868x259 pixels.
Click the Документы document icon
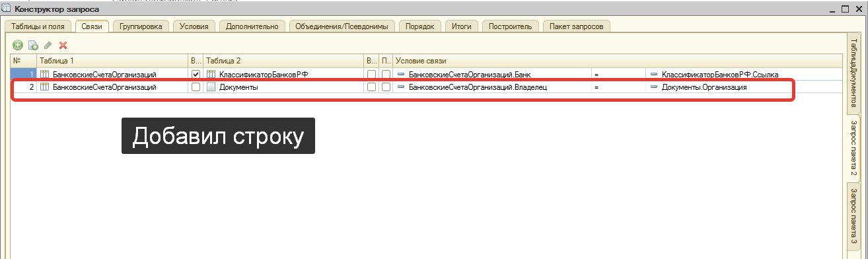click(211, 87)
